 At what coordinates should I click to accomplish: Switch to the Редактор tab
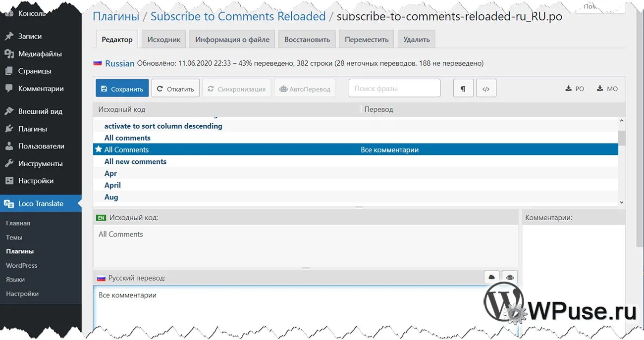tap(117, 40)
